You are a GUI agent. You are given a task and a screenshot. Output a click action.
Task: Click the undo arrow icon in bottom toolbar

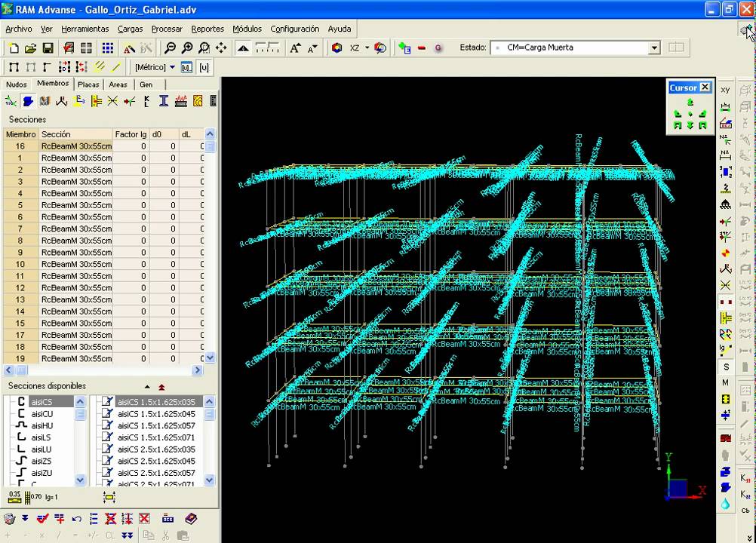[77, 519]
